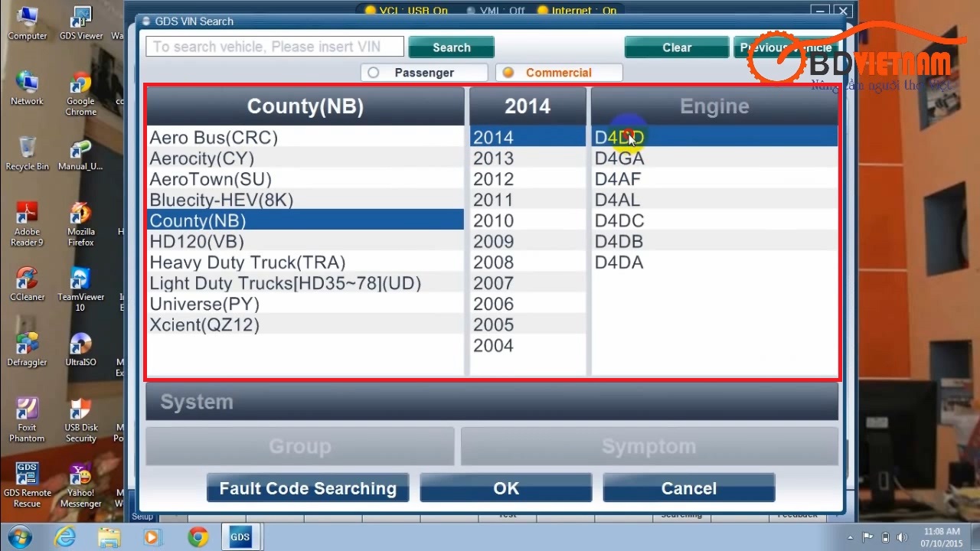
Task: Select year 2010
Action: (528, 220)
